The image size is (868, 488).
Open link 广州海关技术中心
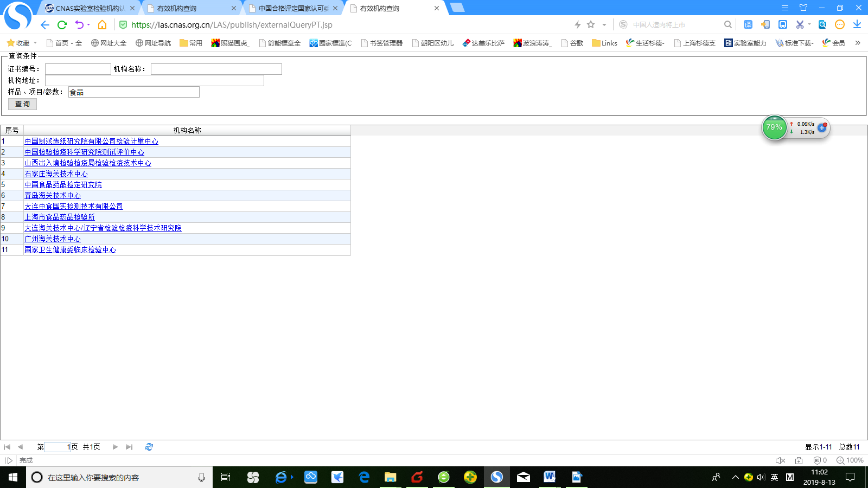53,239
